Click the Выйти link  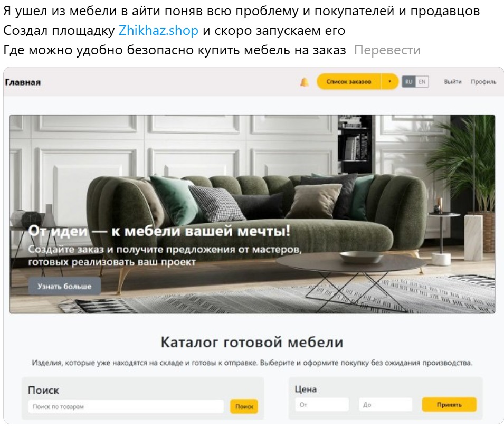click(453, 82)
